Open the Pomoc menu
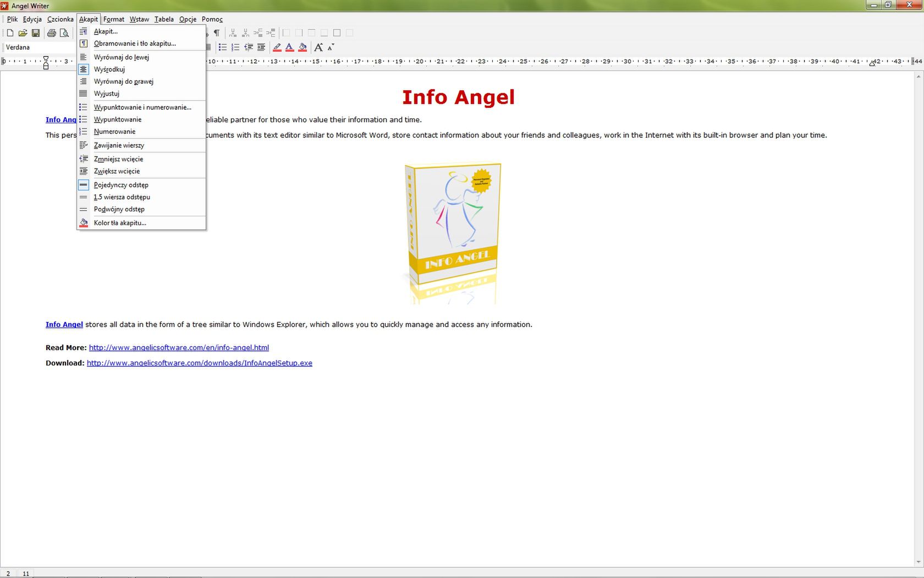The height and width of the screenshot is (578, 924). 212,19
